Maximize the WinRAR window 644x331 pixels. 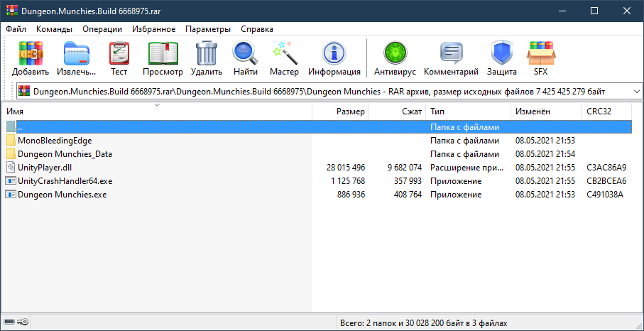tap(594, 11)
